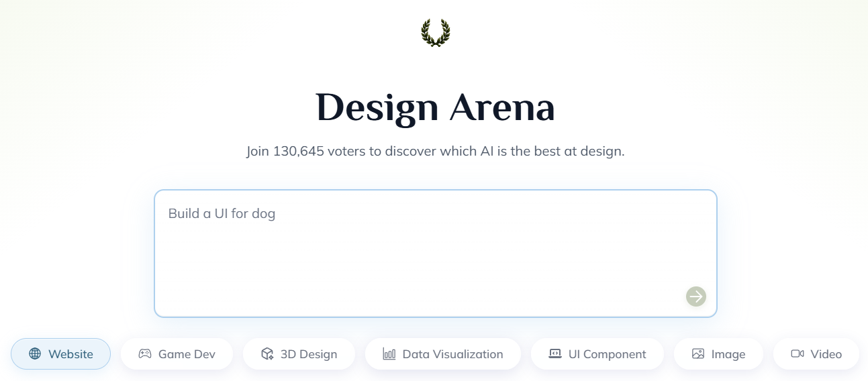Select the UI Component category
This screenshot has width=868, height=381.
tap(607, 354)
